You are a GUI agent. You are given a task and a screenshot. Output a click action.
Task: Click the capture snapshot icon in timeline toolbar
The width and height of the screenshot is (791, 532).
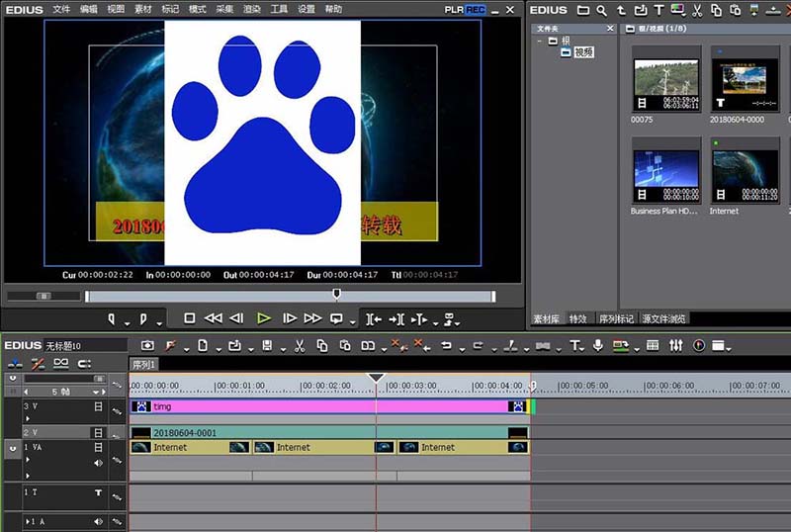point(147,345)
